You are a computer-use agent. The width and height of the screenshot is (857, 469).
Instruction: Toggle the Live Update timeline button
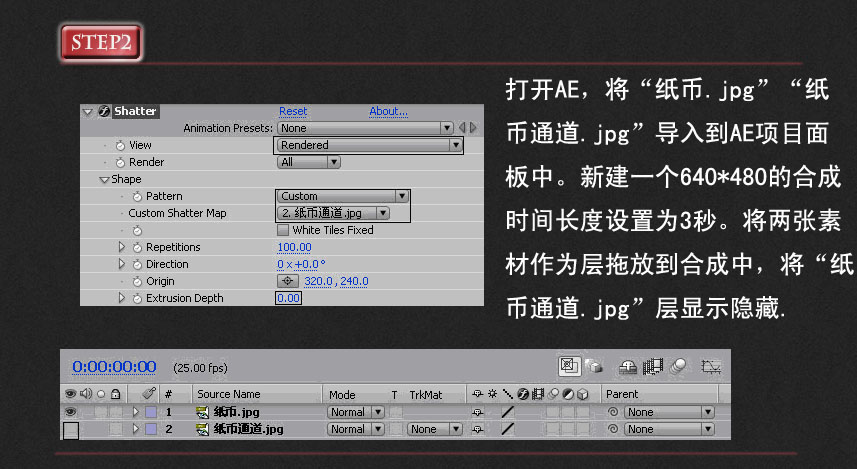[x=569, y=366]
